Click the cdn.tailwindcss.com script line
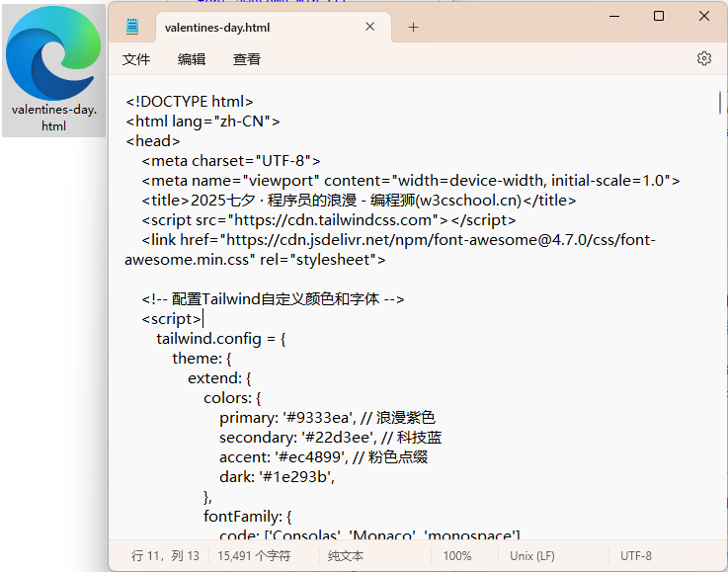728x572 pixels. pos(329,220)
